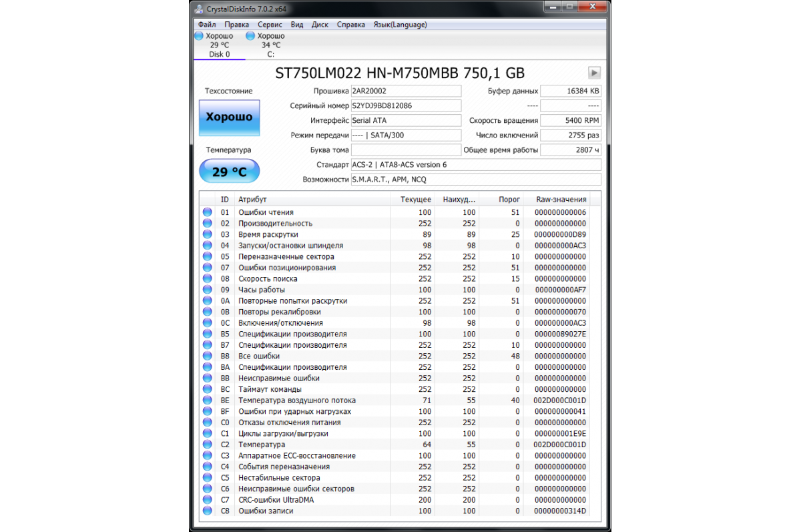Click status icon for Включения/отключения row
The image size is (801, 532).
[x=208, y=323]
